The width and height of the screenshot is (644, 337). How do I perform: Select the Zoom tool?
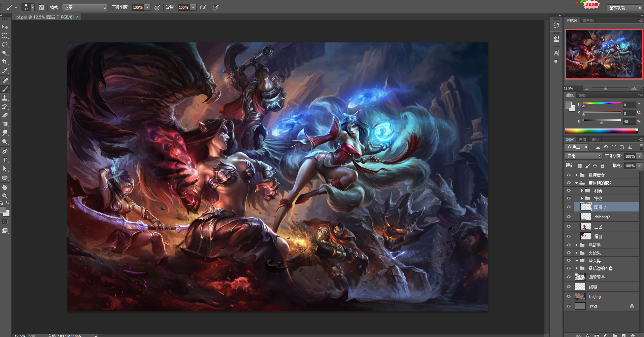click(5, 196)
